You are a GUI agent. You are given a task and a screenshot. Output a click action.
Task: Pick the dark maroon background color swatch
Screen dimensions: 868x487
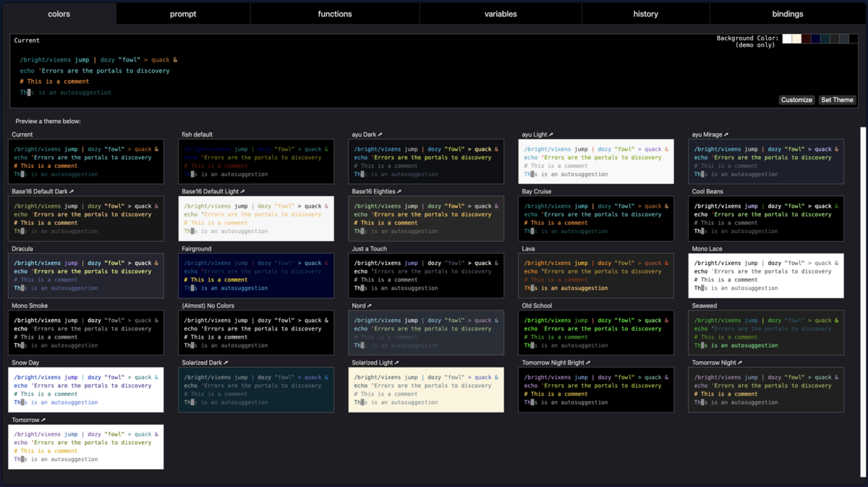pos(806,38)
